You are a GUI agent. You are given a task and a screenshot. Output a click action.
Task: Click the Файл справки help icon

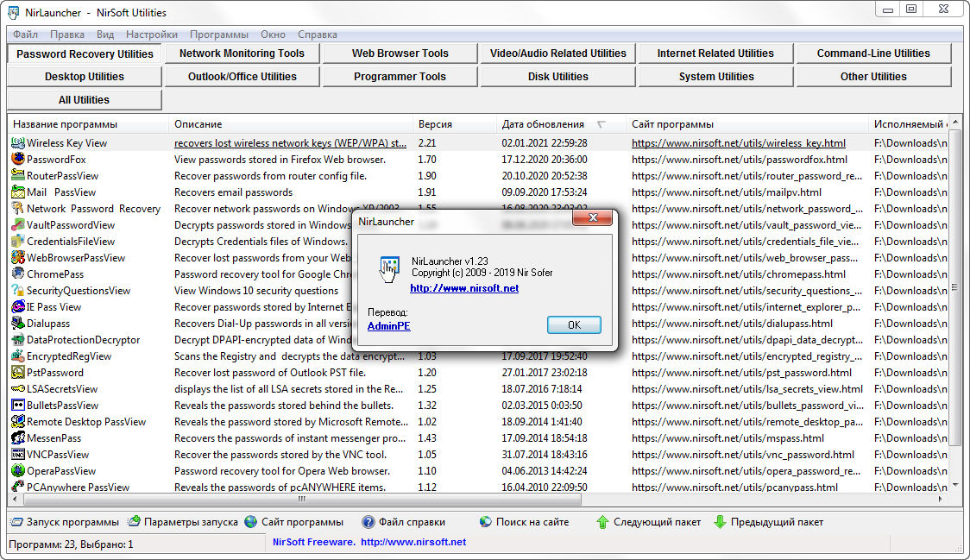(368, 522)
